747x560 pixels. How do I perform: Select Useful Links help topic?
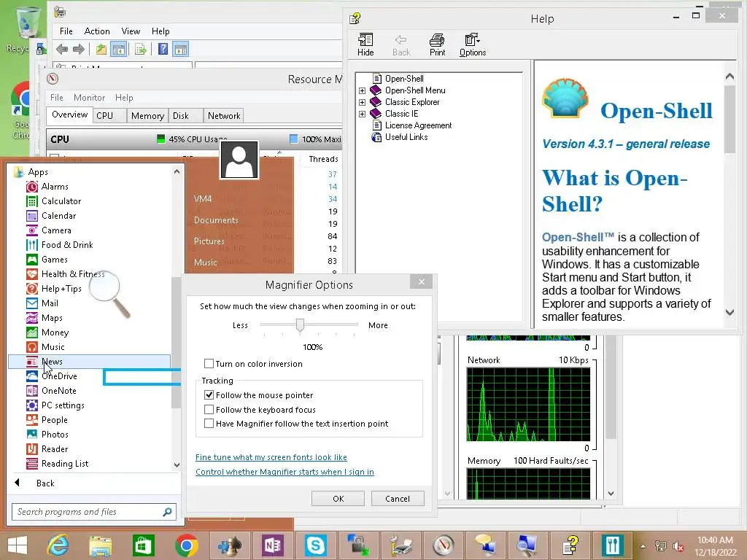(x=406, y=137)
